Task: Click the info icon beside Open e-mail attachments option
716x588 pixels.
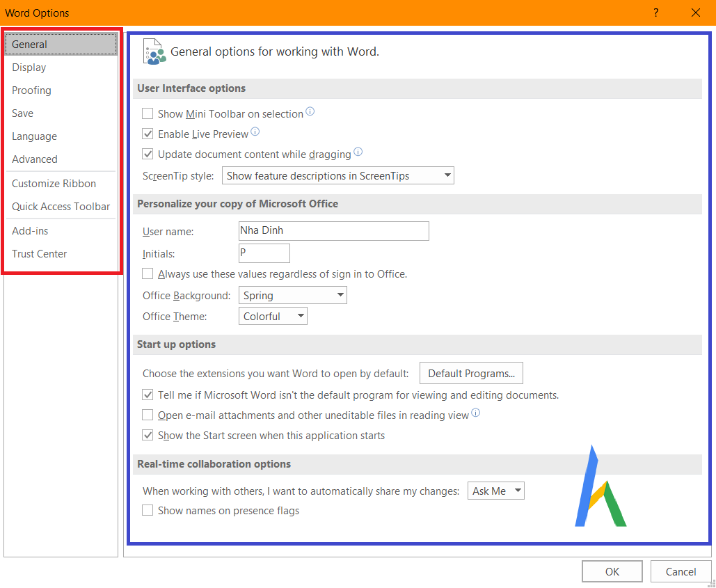Action: [x=476, y=413]
